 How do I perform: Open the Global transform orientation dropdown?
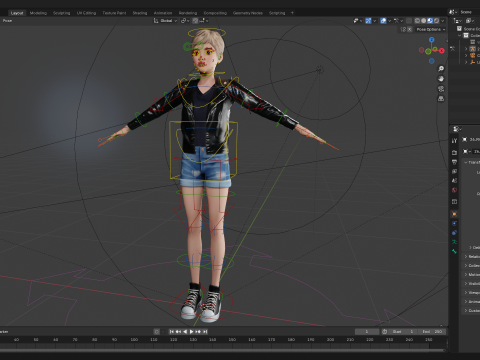[165, 21]
